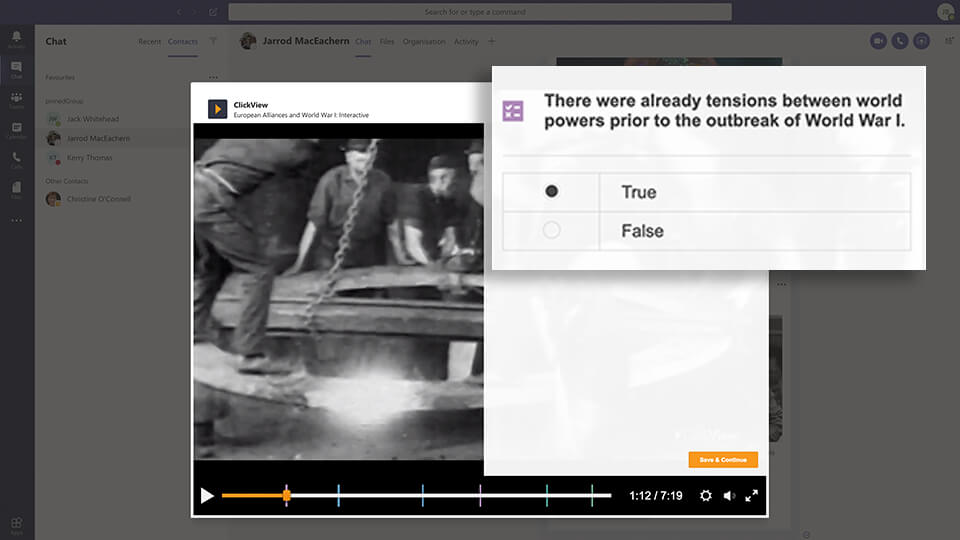This screenshot has height=540, width=960.
Task: Start a video call with Jarrod
Action: (x=878, y=41)
